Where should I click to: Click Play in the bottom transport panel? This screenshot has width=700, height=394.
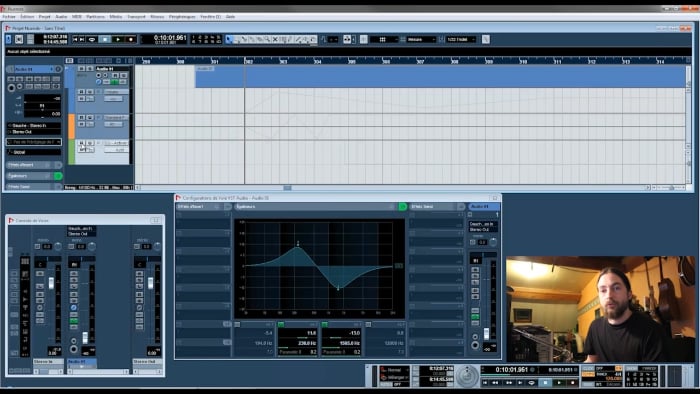click(559, 382)
